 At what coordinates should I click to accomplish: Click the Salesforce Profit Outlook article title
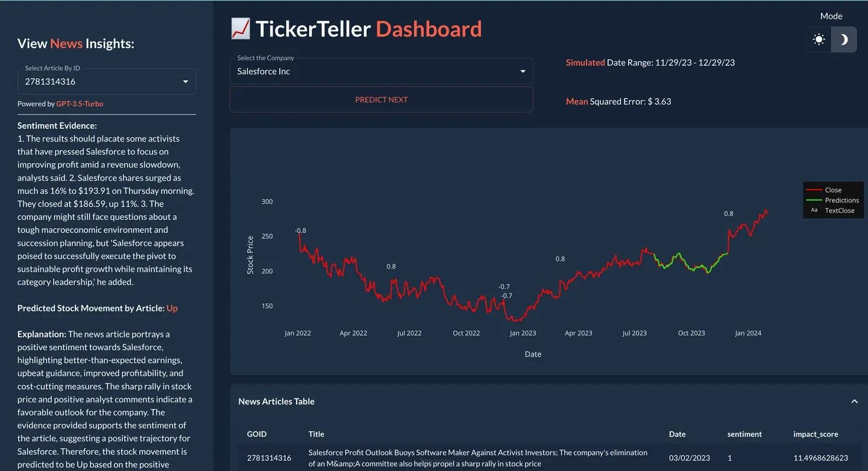point(478,458)
